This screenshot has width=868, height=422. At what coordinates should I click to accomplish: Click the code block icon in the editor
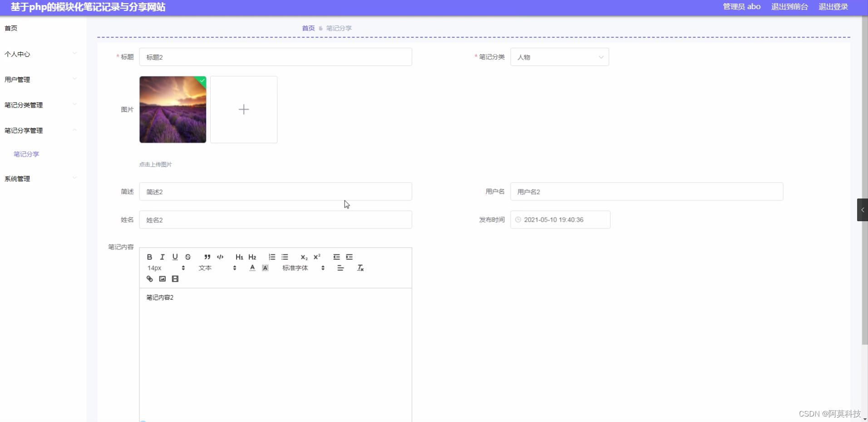coord(220,257)
